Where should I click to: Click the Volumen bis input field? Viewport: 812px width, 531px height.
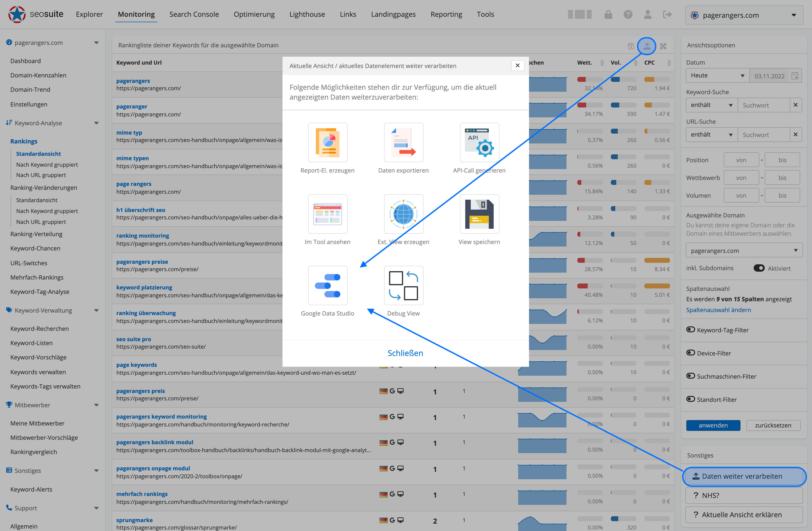coord(782,195)
